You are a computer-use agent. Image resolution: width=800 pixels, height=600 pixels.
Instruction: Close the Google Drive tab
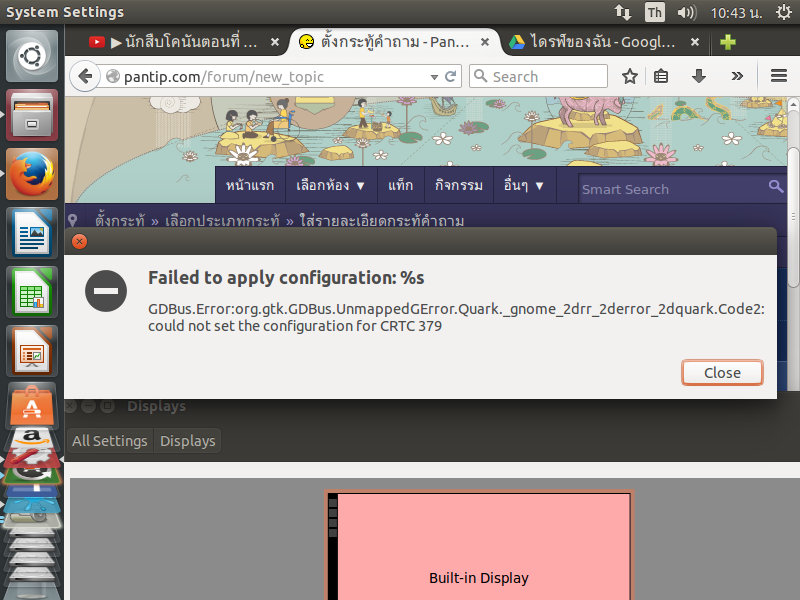click(695, 42)
